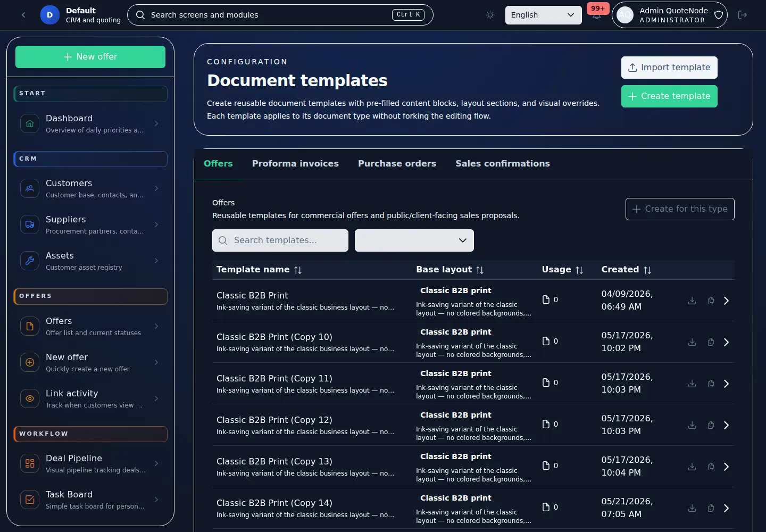Open Suppliers in the sidebar menu

click(x=90, y=225)
